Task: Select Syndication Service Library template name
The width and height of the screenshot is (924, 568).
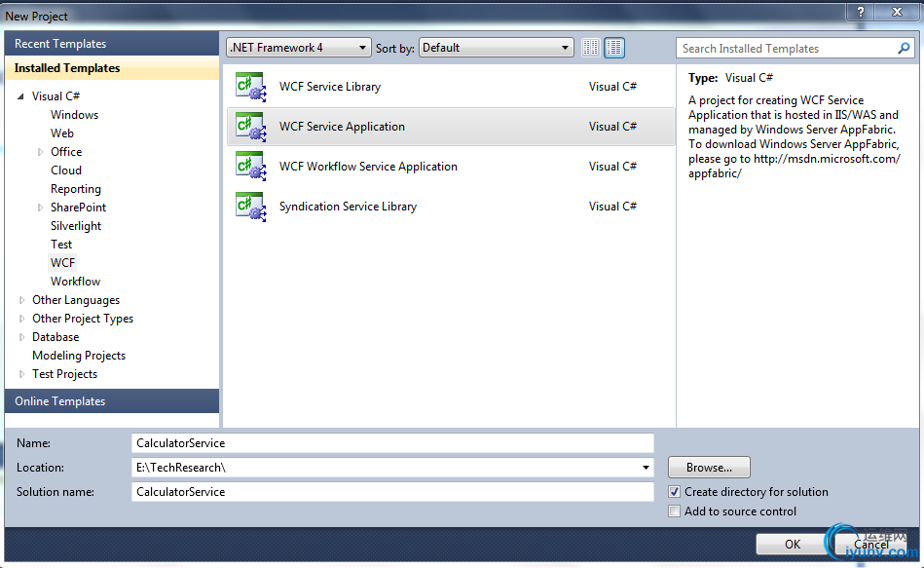Action: 348,207
